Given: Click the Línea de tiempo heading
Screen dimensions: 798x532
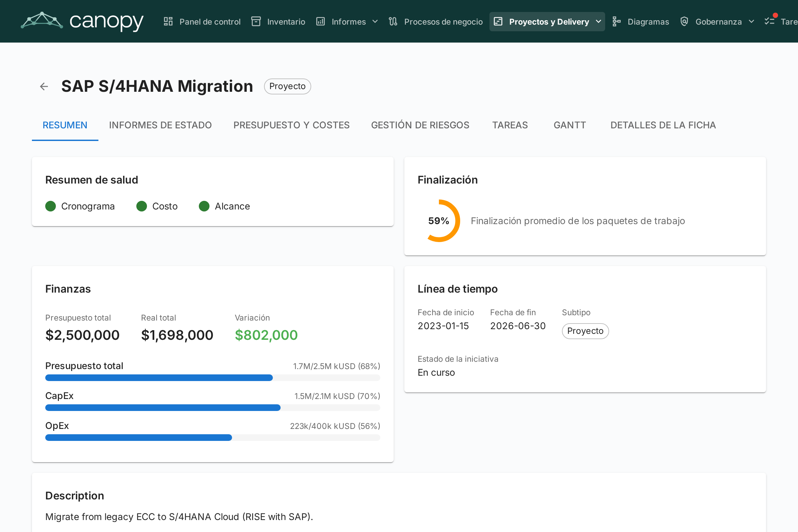Looking at the screenshot, I should click(458, 289).
